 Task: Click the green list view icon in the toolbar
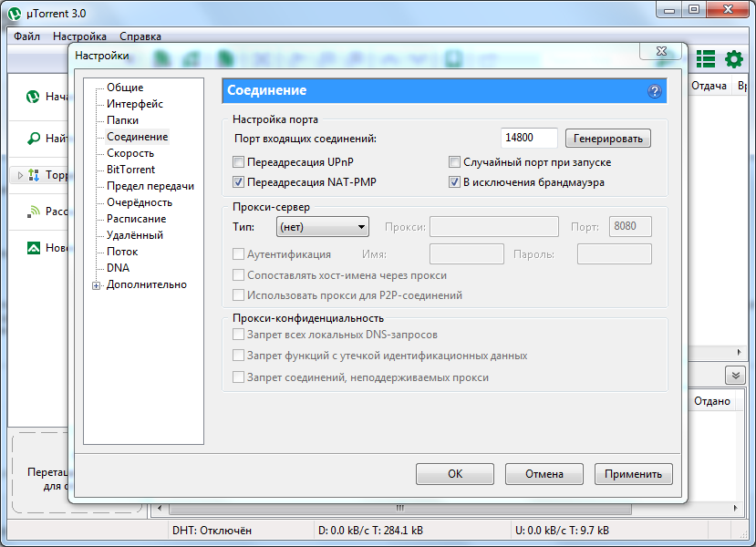pyautogui.click(x=706, y=59)
